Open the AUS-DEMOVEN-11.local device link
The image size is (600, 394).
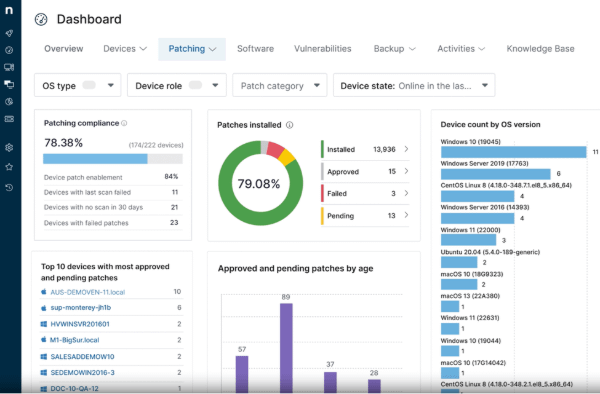[88, 292]
